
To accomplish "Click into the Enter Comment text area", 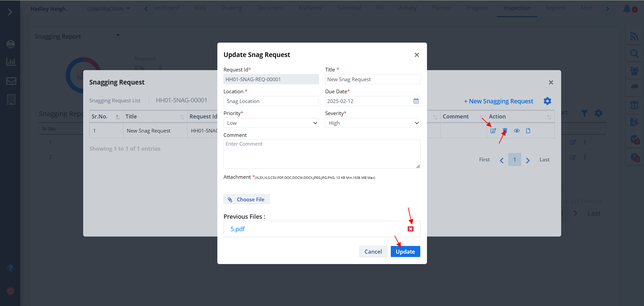I will (322, 154).
